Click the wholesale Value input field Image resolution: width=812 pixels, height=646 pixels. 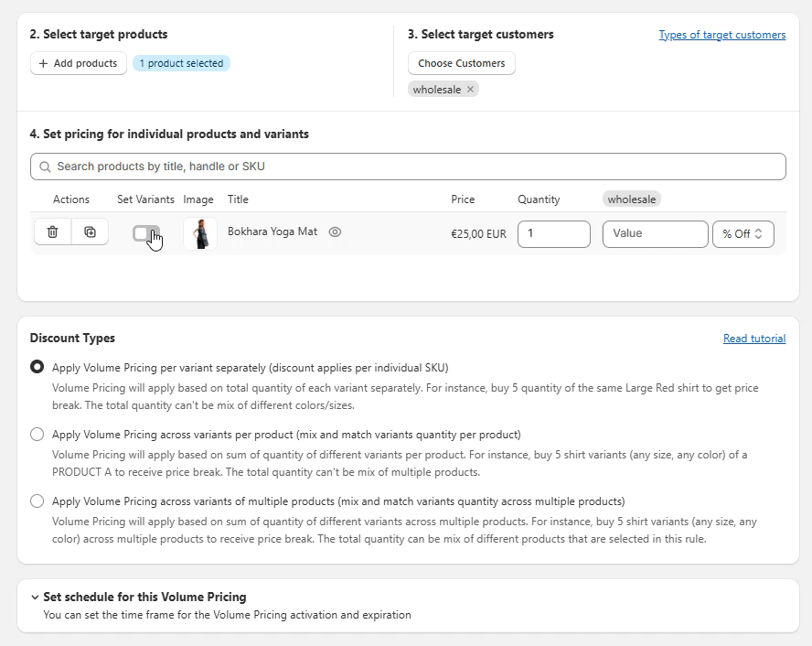pos(655,234)
